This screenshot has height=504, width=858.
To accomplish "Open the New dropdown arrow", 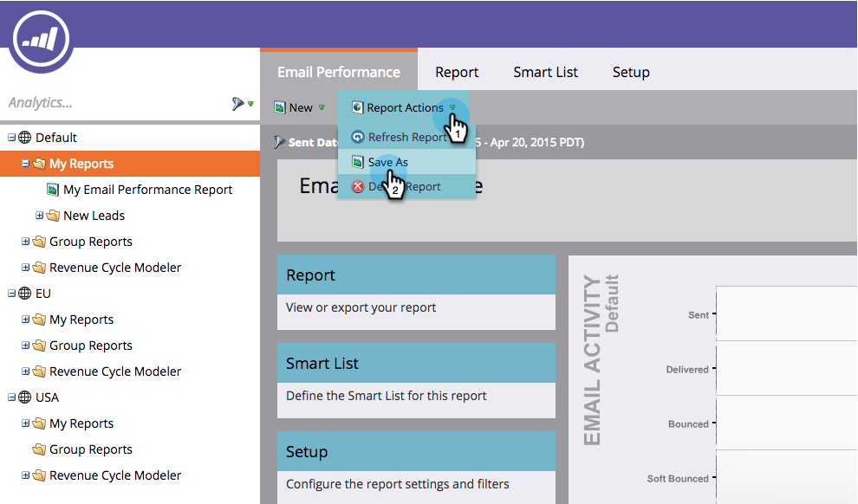I will click(322, 107).
